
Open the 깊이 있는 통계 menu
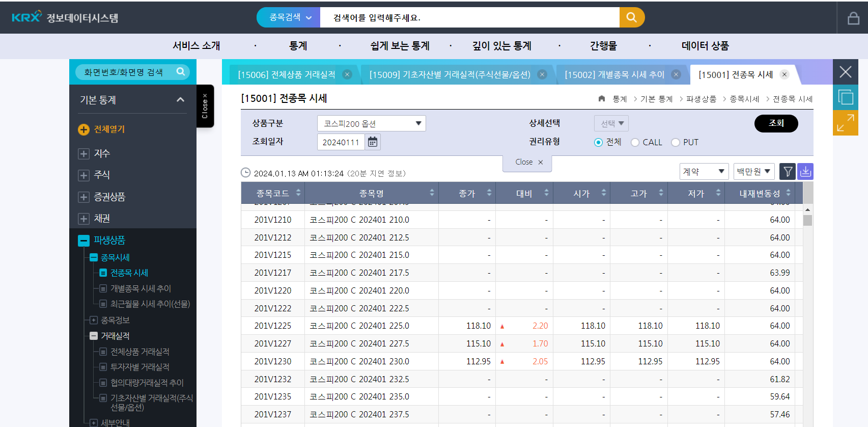[502, 46]
